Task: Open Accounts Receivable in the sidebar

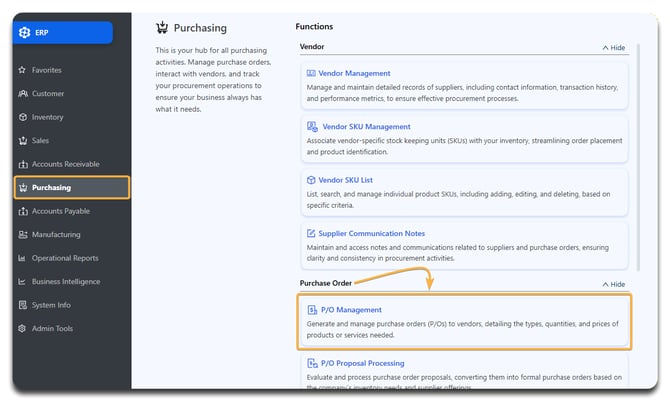Action: coord(65,164)
